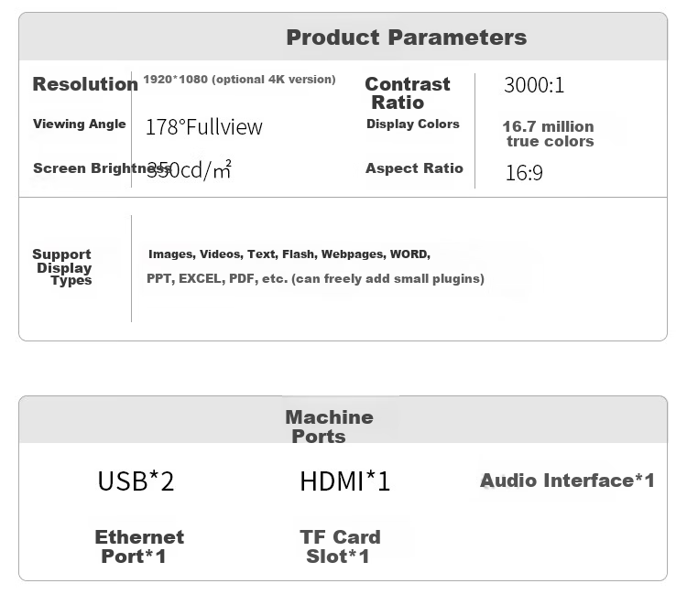This screenshot has width=687, height=616.
Task: Select the Contrast Ratio label
Action: coord(407,92)
